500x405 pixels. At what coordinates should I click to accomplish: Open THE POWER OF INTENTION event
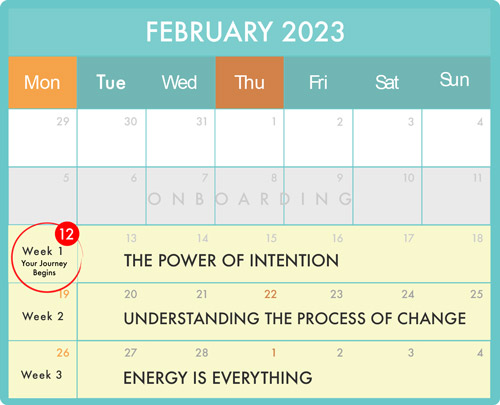tap(231, 260)
